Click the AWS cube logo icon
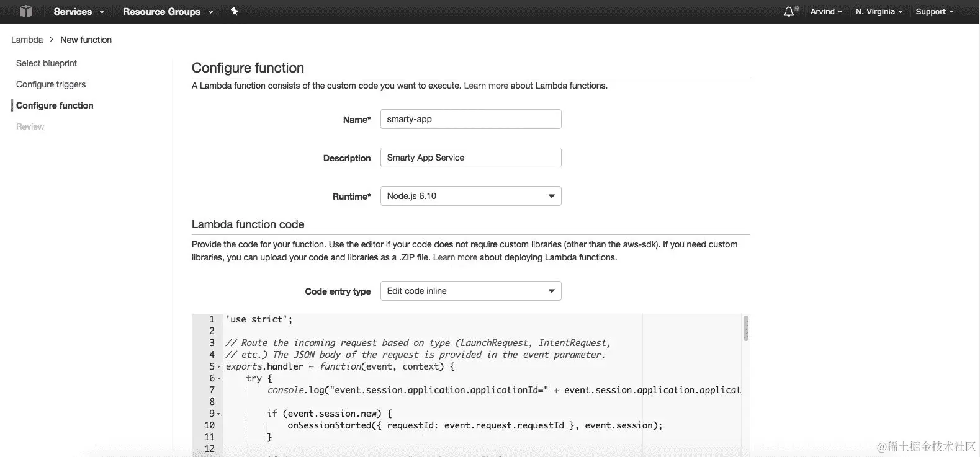 click(25, 11)
